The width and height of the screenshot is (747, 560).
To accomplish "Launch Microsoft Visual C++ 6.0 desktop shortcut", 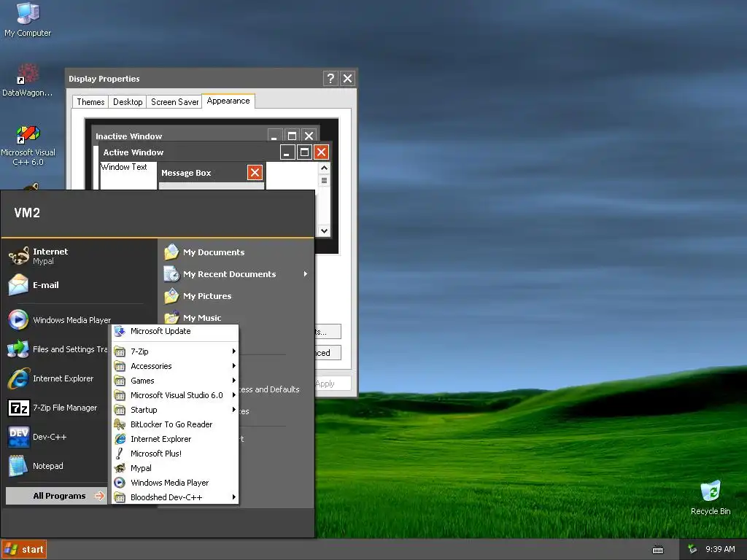I will (x=28, y=145).
